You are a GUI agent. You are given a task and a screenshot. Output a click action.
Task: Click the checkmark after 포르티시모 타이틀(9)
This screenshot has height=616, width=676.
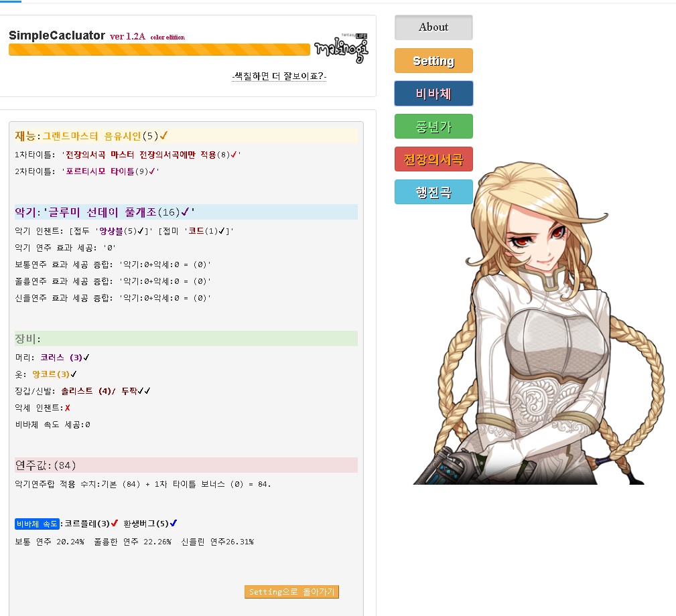point(152,171)
